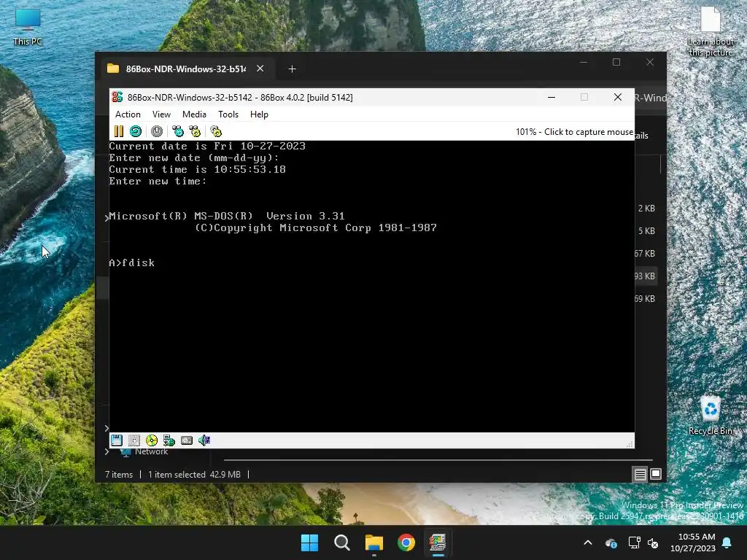
Task: Click the sound speaker status icon
Action: [x=204, y=440]
